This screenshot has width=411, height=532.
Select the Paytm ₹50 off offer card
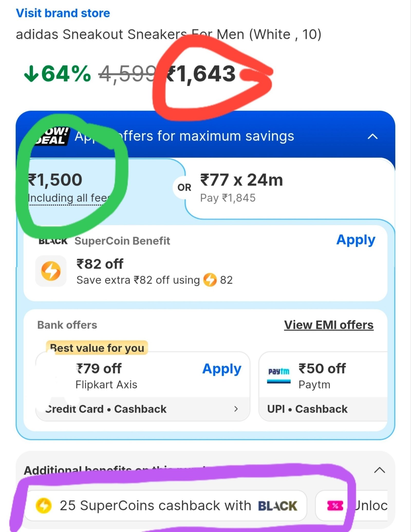click(323, 386)
